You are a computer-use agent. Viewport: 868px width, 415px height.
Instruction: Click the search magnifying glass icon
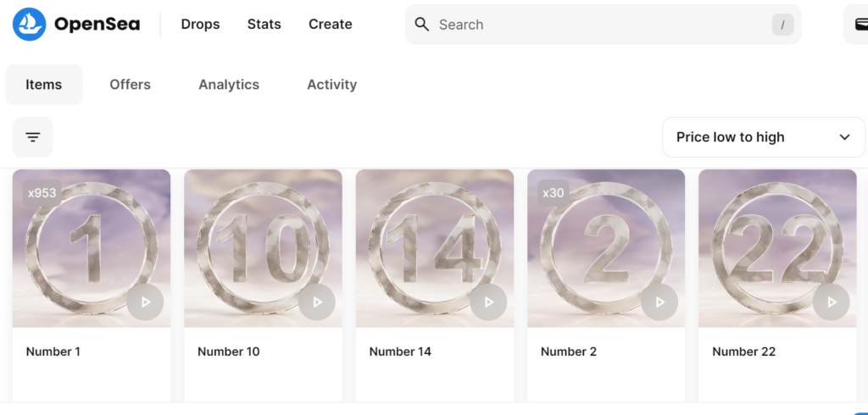tap(422, 25)
